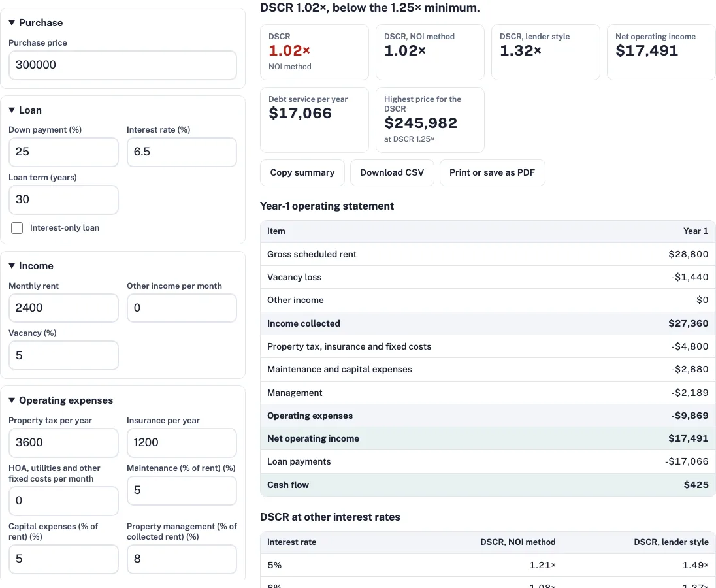The height and width of the screenshot is (588, 716).
Task: Click the Interest rate column header
Action: tap(291, 542)
